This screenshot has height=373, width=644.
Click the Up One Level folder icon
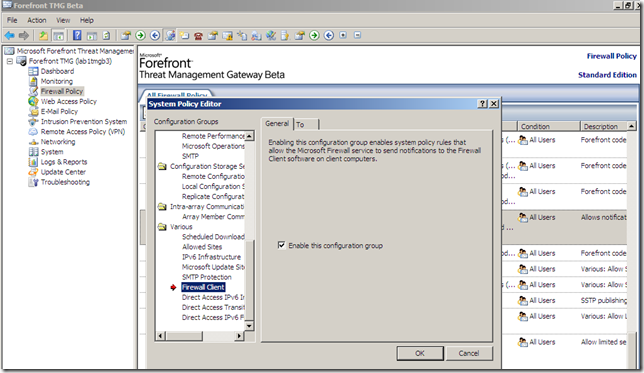coord(43,36)
